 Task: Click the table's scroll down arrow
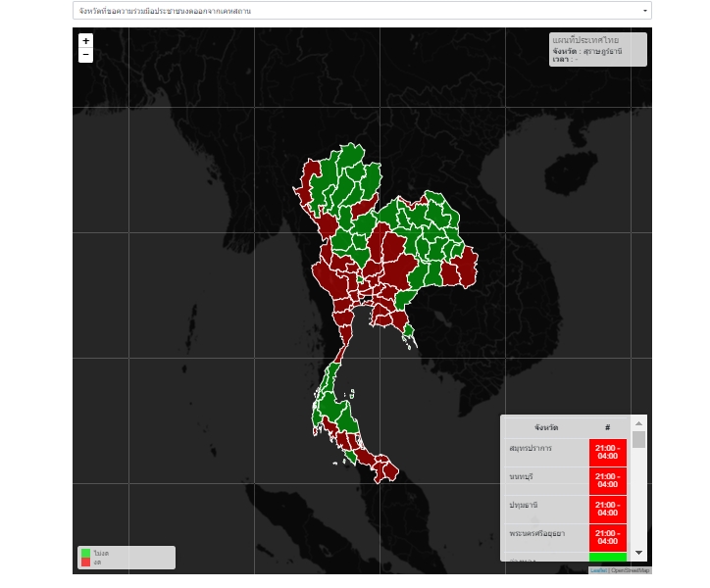[639, 553]
